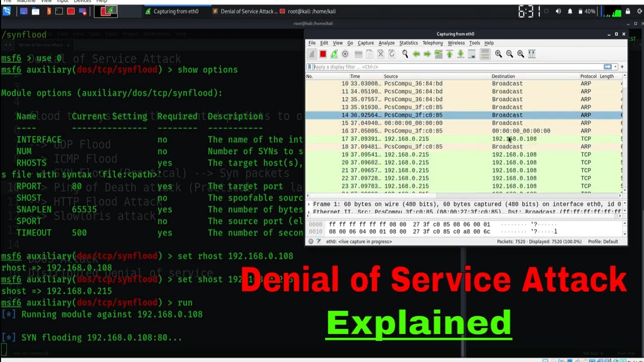644x362 pixels.
Task: Switch to Denial of Service Attack taskbar window
Action: coord(245,11)
